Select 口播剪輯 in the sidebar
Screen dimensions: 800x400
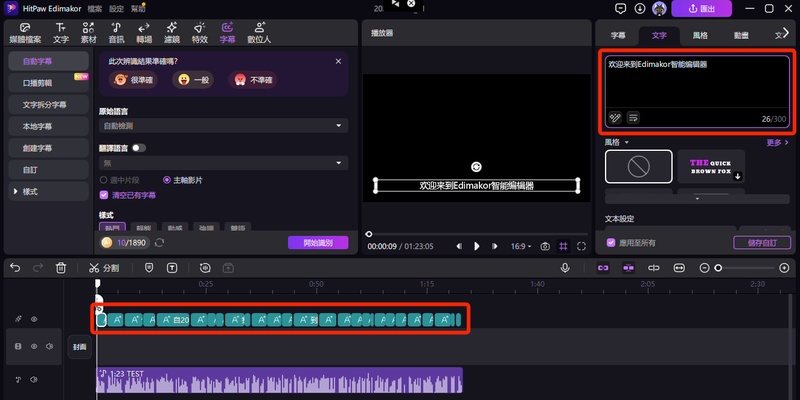click(48, 83)
